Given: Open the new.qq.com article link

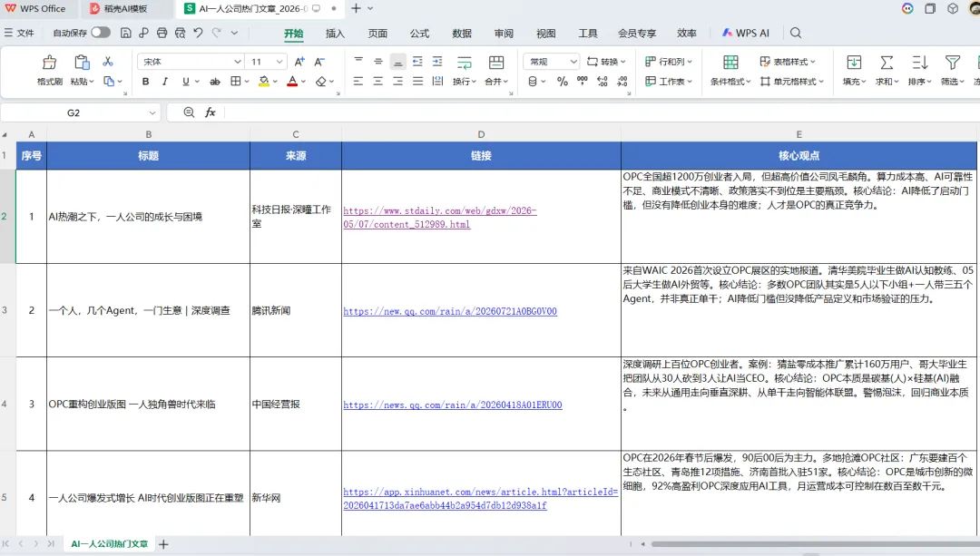Looking at the screenshot, I should click(450, 311).
